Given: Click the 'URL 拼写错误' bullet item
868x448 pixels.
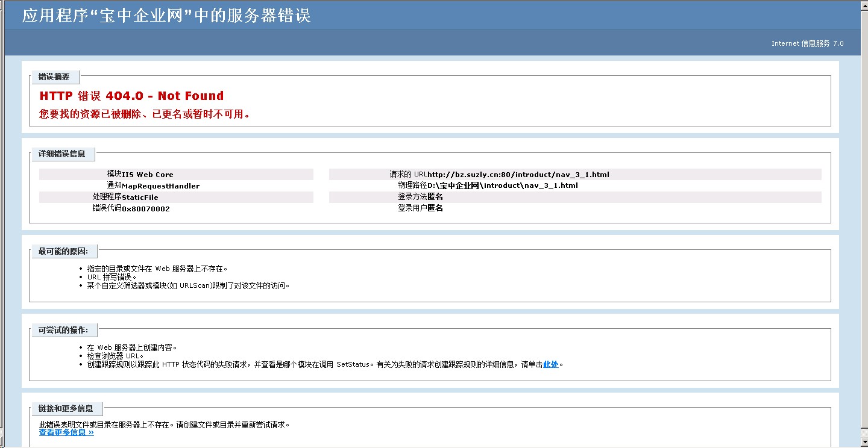Looking at the screenshot, I should [112, 277].
